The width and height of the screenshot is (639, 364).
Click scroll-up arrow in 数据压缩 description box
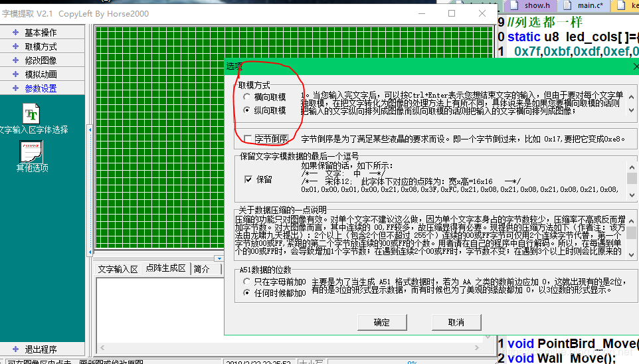[x=632, y=221]
